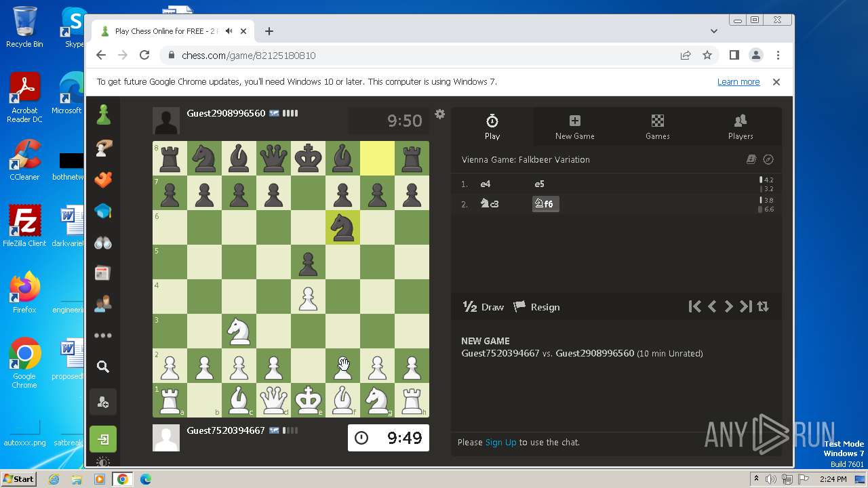Select the white queen on d1
Viewport: 868px width, 488px height.
274,400
